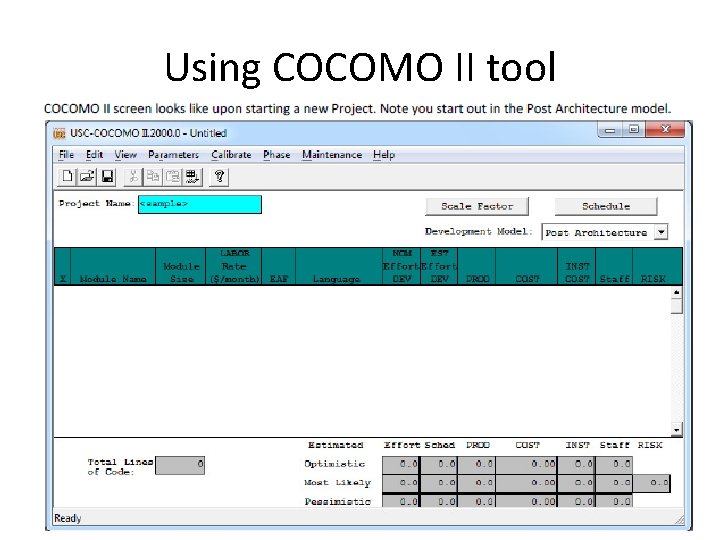This screenshot has width=720, height=540.
Task: Click the Most Likely row label
Action: pos(337,483)
